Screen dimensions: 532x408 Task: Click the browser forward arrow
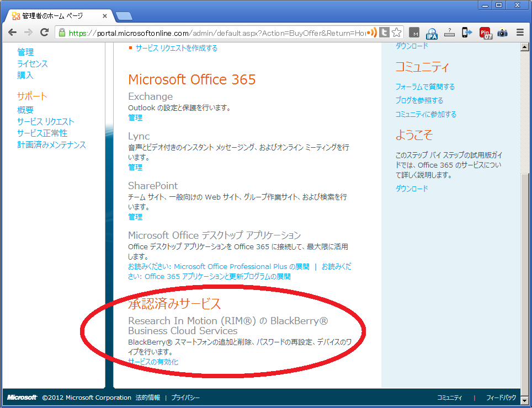point(29,33)
